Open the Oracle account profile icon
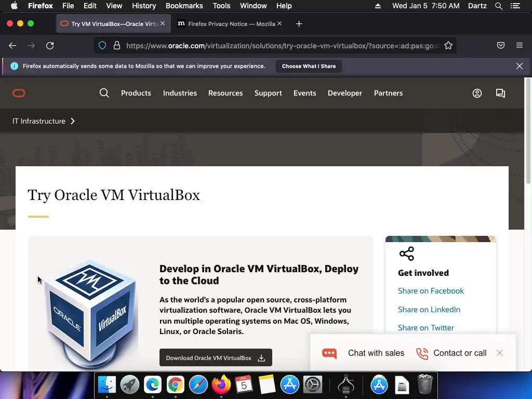Image resolution: width=532 pixels, height=399 pixels. [477, 94]
